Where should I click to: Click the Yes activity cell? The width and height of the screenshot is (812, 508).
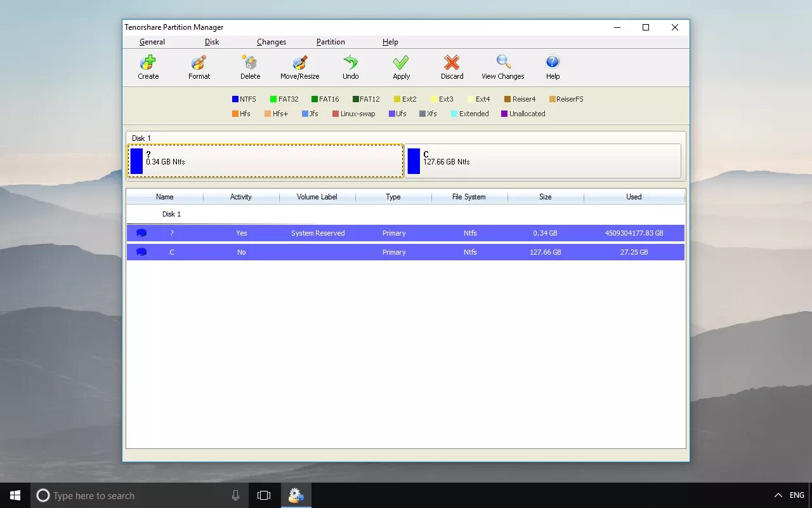[x=242, y=233]
